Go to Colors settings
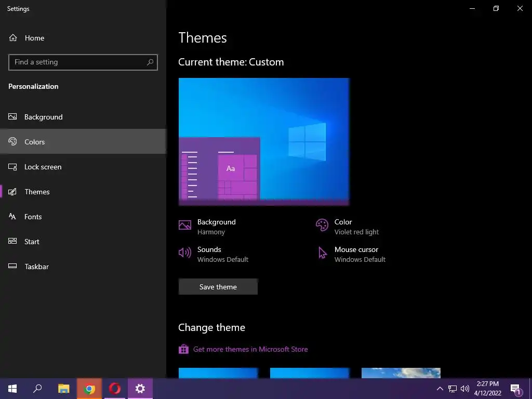 pyautogui.click(x=83, y=141)
